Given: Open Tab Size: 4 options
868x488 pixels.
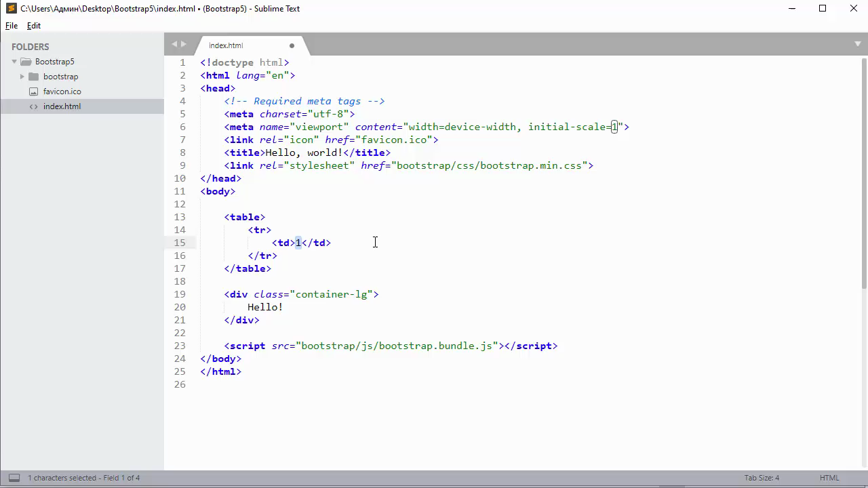Looking at the screenshot, I should (x=762, y=478).
